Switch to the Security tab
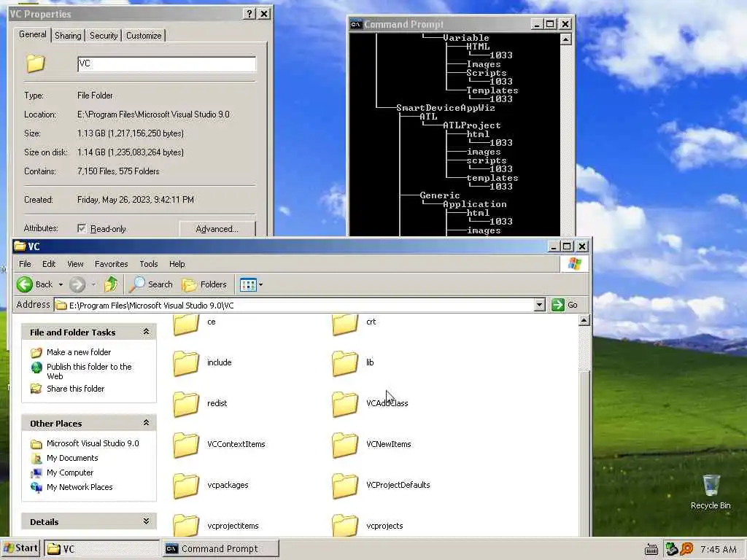 point(104,36)
